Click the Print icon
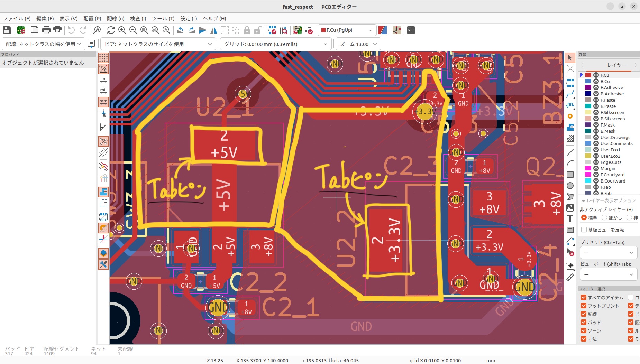 (x=46, y=30)
